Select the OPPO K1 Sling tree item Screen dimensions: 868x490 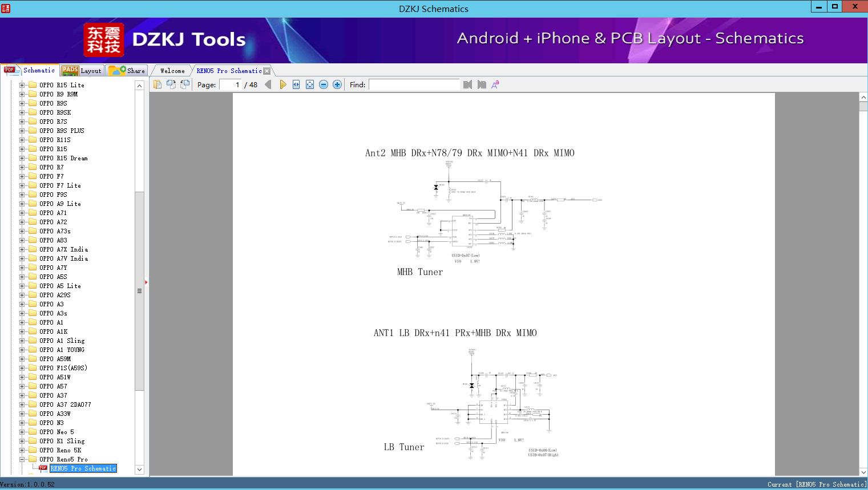point(62,441)
